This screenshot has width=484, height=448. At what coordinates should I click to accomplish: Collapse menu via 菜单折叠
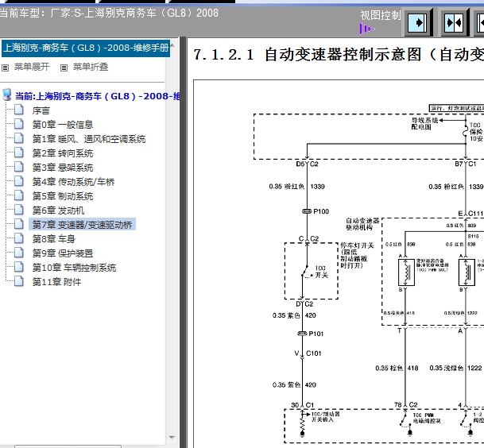point(91,67)
